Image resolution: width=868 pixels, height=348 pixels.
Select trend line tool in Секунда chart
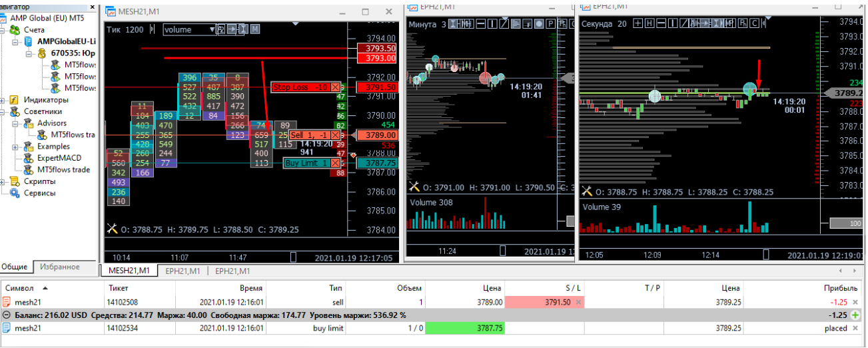pyautogui.click(x=683, y=23)
